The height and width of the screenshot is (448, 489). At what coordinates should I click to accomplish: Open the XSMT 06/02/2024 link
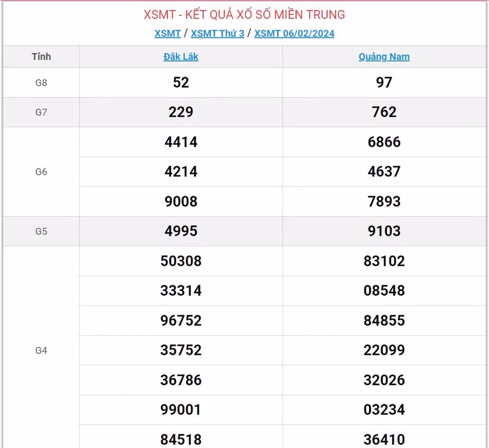click(294, 33)
